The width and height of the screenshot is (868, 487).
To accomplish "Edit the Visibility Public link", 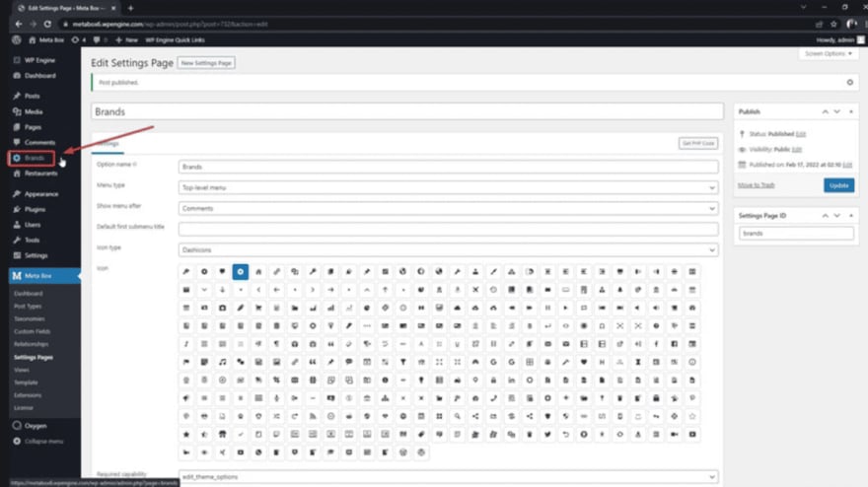I will (797, 150).
